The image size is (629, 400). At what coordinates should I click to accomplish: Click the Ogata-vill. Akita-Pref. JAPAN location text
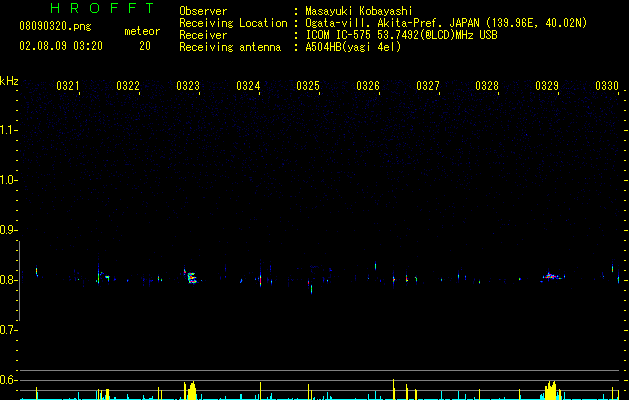[x=446, y=23]
